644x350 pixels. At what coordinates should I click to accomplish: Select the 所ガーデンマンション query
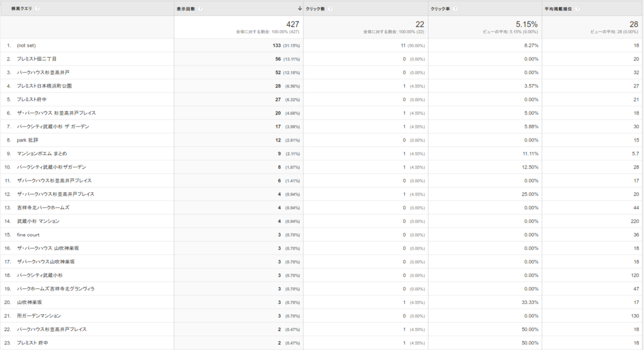coord(39,316)
